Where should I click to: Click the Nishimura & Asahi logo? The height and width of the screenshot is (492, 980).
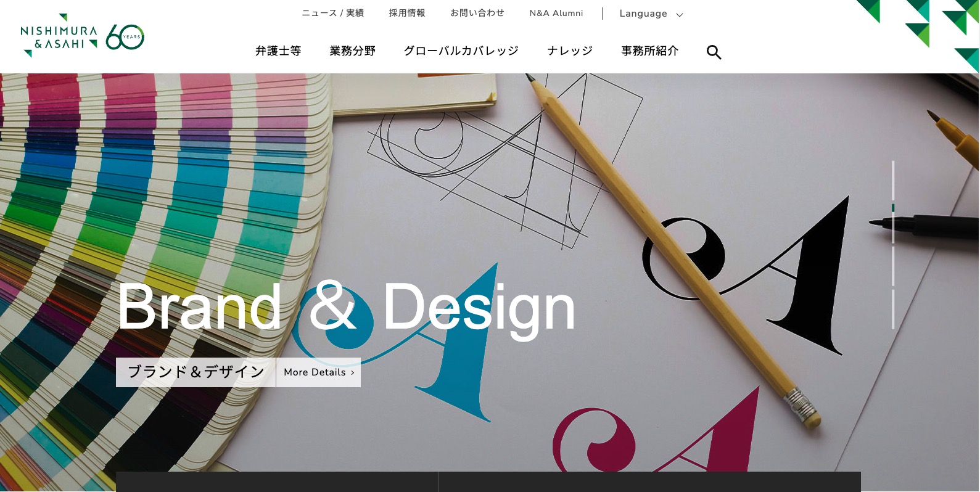point(59,36)
